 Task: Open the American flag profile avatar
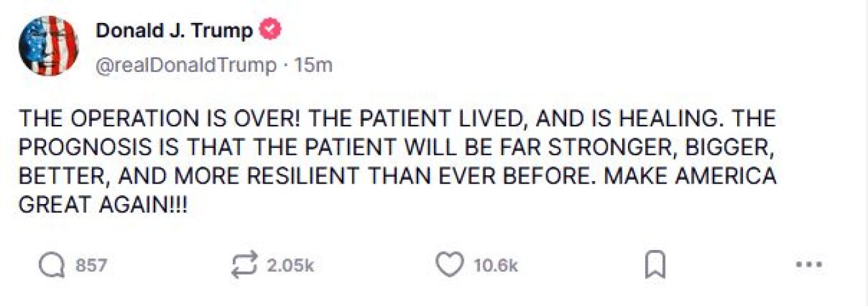pyautogui.click(x=49, y=46)
